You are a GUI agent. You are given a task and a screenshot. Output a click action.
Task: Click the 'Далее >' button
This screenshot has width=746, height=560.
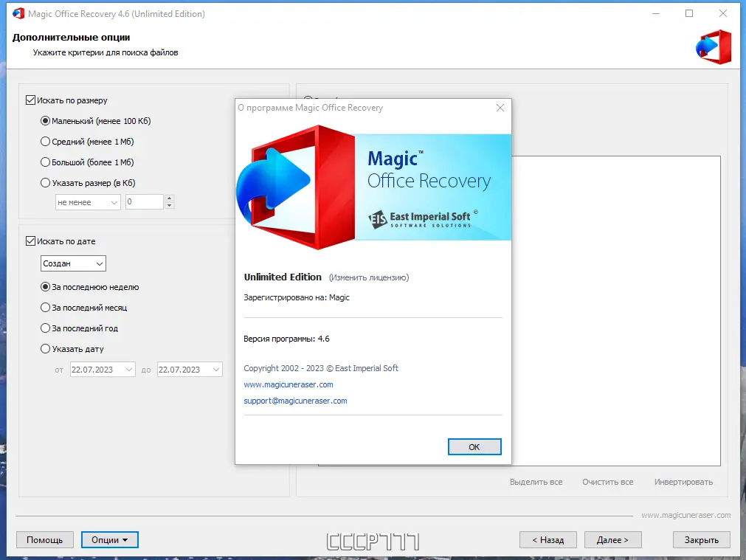[x=612, y=540]
